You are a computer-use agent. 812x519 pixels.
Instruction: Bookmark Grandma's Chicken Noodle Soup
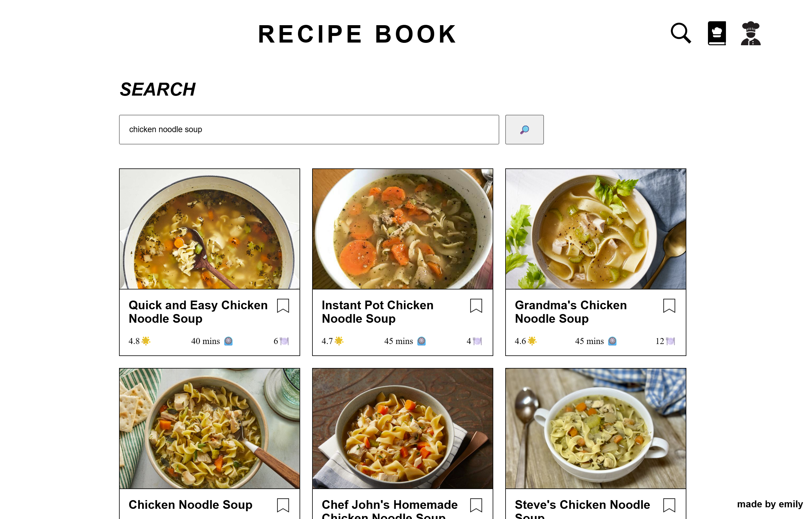coord(669,306)
